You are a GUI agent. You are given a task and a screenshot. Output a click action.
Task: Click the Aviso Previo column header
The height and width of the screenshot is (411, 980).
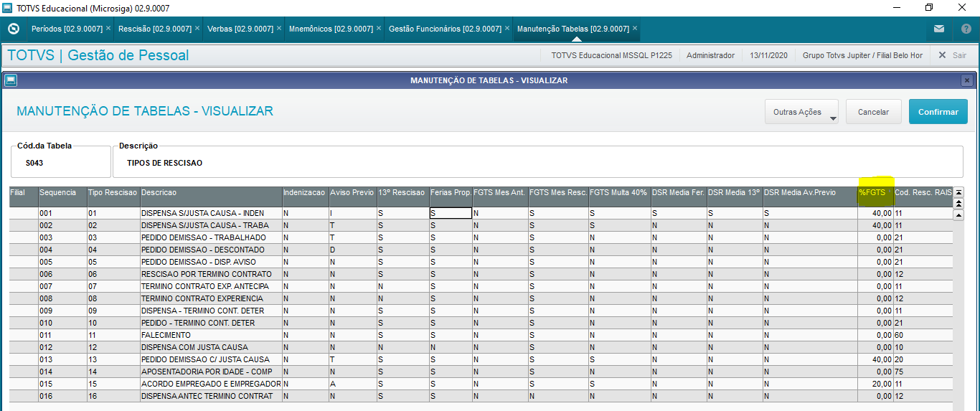click(352, 197)
